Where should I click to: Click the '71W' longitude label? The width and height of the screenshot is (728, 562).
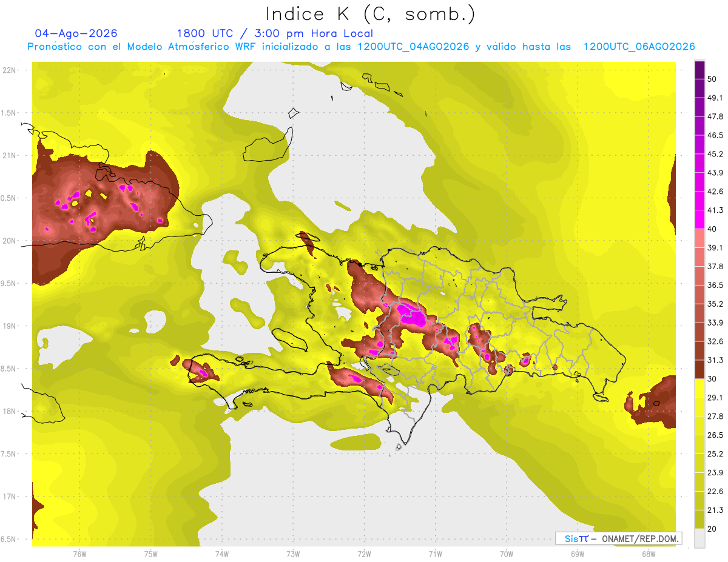pyautogui.click(x=435, y=554)
